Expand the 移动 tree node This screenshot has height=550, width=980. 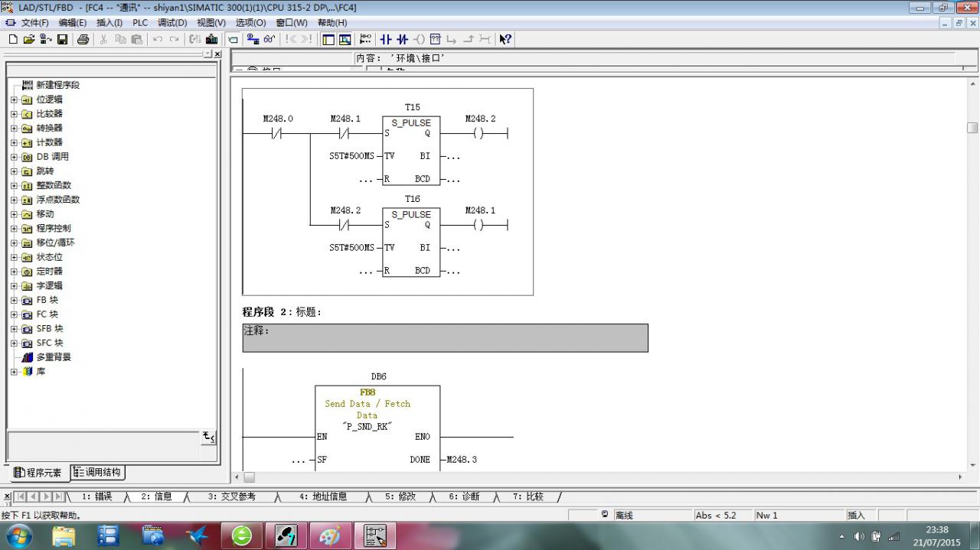coord(14,214)
